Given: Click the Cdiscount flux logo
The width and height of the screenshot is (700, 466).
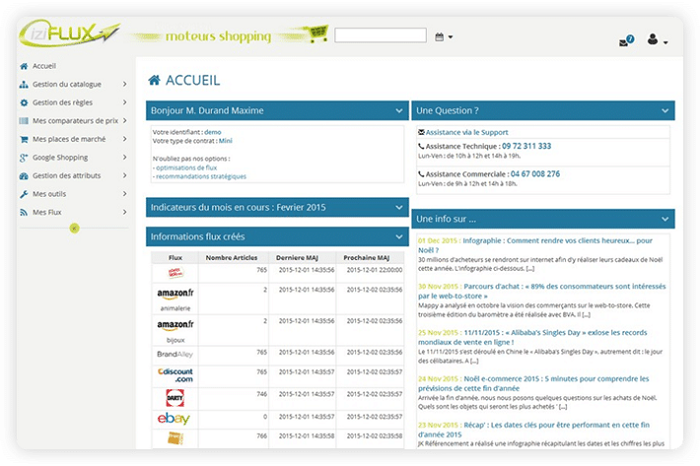Looking at the screenshot, I should pos(175,374).
